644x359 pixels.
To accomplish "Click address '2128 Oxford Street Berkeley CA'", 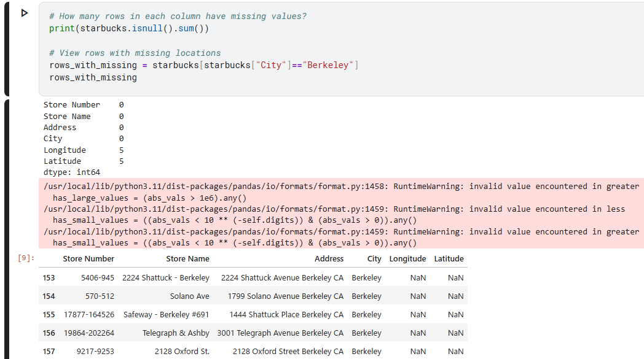I will pos(288,352).
